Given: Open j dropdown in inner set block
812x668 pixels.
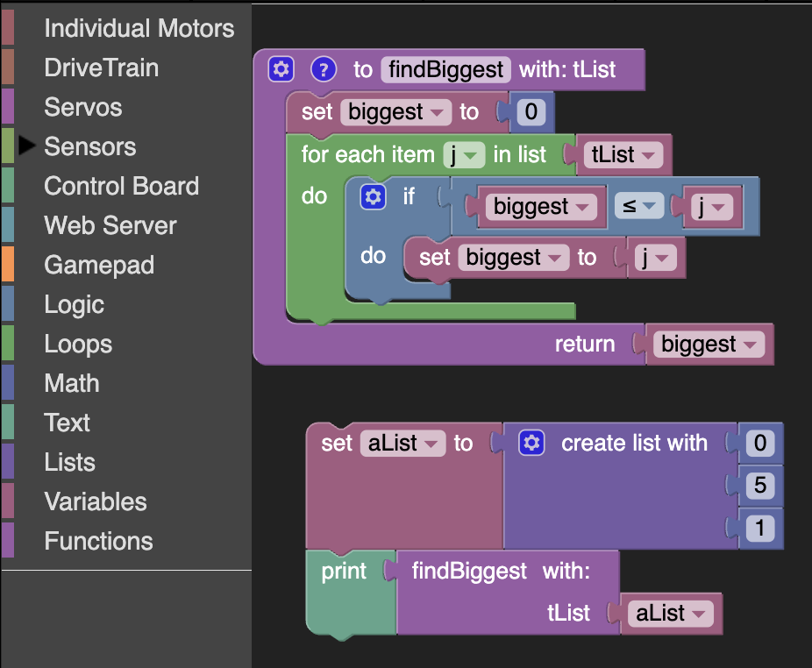Looking at the screenshot, I should tap(656, 258).
